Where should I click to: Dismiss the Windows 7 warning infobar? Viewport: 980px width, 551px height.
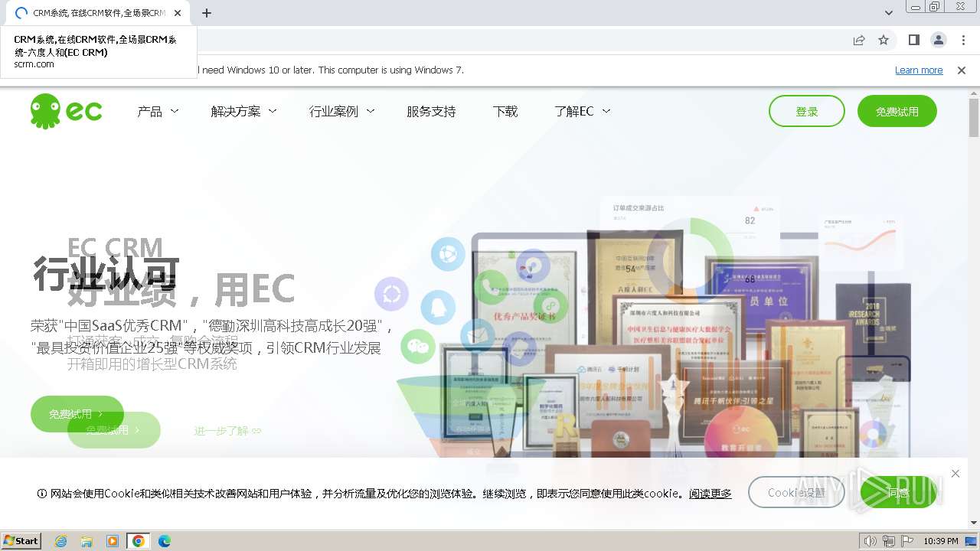tap(962, 70)
